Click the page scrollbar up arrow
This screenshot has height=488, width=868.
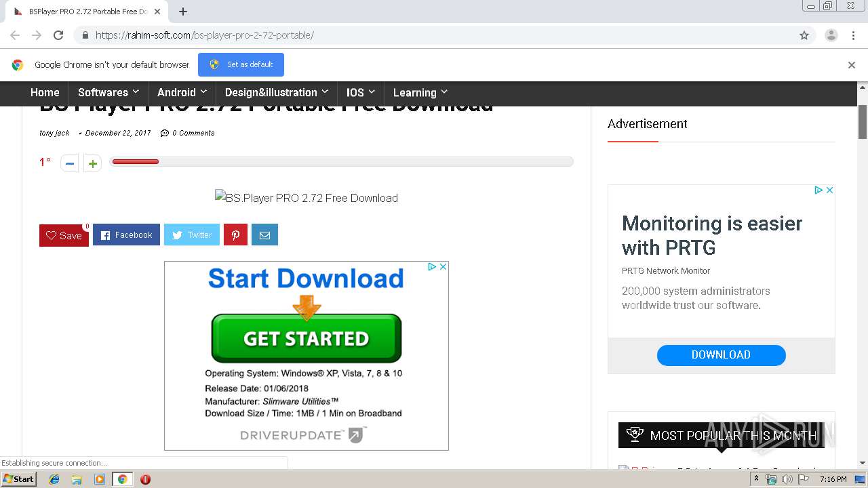point(863,87)
